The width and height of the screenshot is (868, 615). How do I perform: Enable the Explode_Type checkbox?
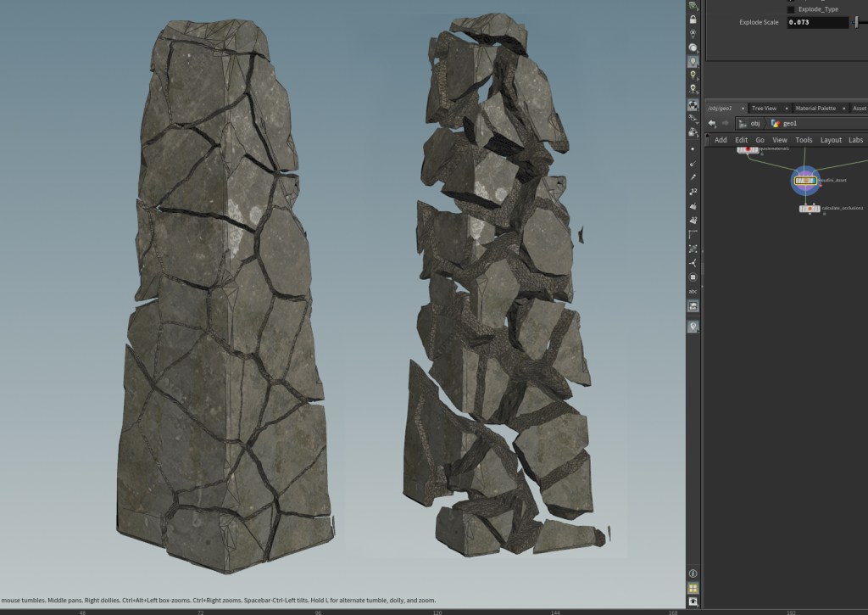click(x=791, y=9)
